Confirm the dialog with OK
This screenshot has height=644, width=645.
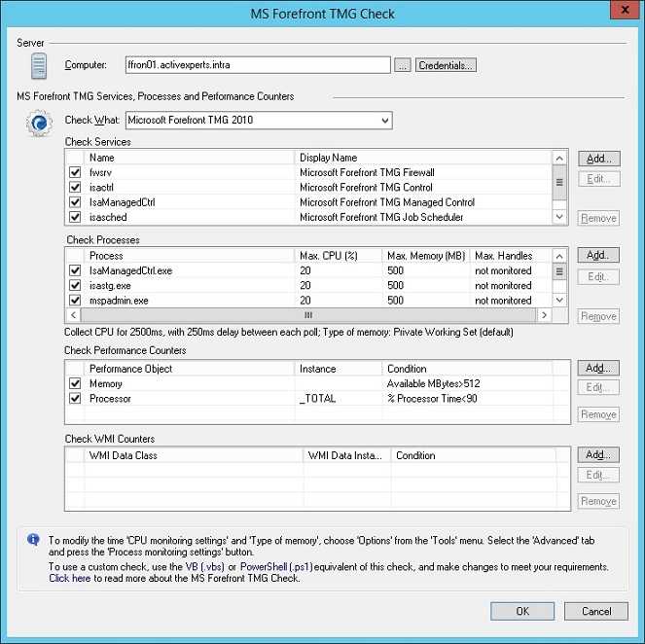pyautogui.click(x=522, y=611)
